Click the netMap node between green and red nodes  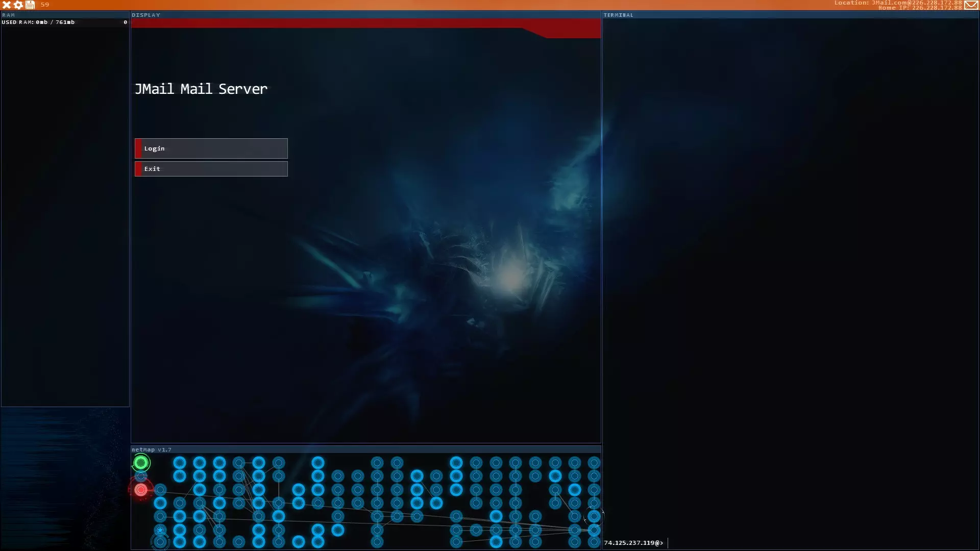pos(141,477)
